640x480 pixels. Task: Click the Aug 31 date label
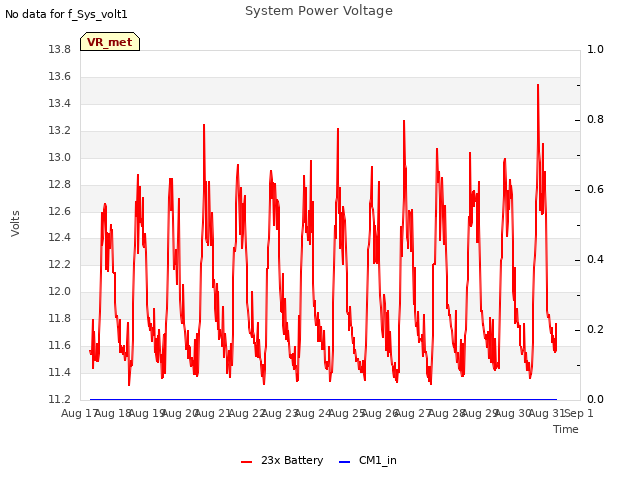(x=547, y=413)
